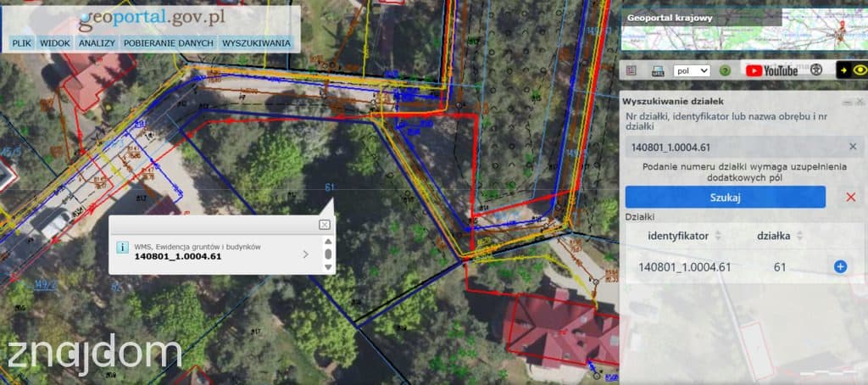This screenshot has height=385, width=868.
Task: Clear the parcel search field with the X
Action: (x=853, y=147)
